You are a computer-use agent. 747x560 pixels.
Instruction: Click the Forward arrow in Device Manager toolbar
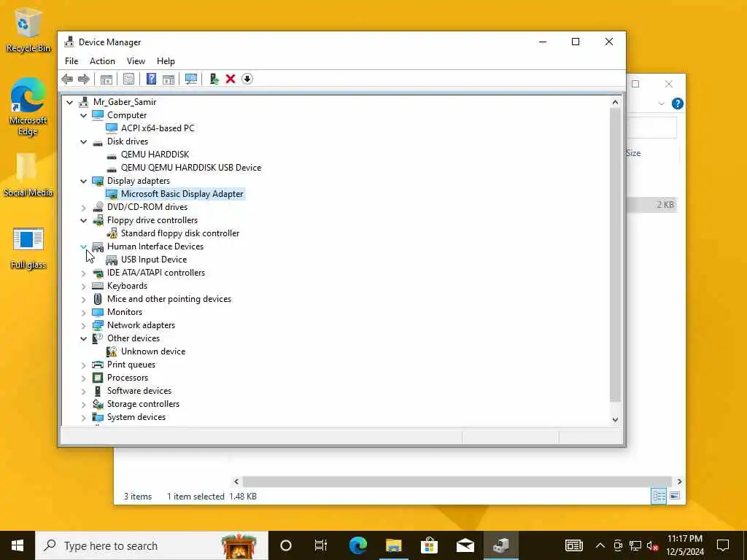84,79
